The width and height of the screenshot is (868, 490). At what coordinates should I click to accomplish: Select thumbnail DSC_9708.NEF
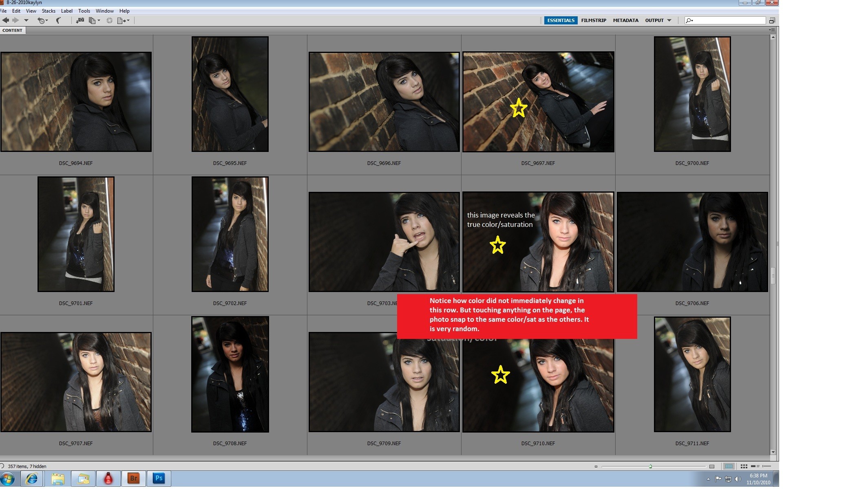230,374
